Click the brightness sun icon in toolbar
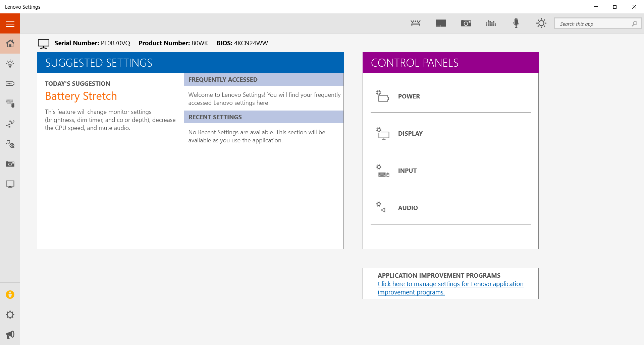 (541, 23)
